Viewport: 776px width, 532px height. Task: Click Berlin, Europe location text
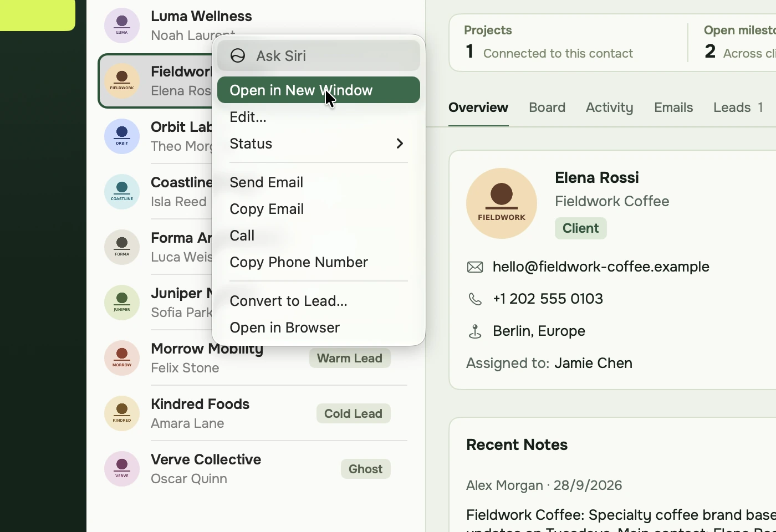pyautogui.click(x=539, y=331)
